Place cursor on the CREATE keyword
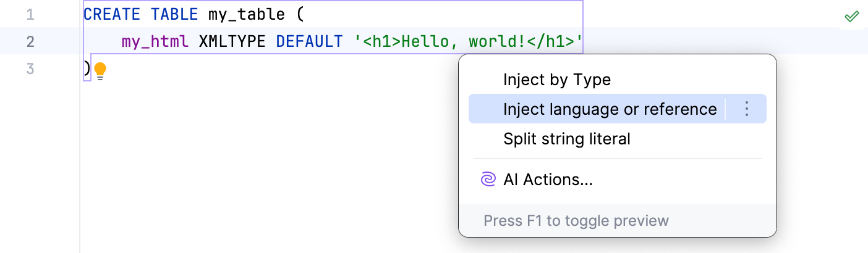Screen dimensions: 868x253 tap(111, 14)
